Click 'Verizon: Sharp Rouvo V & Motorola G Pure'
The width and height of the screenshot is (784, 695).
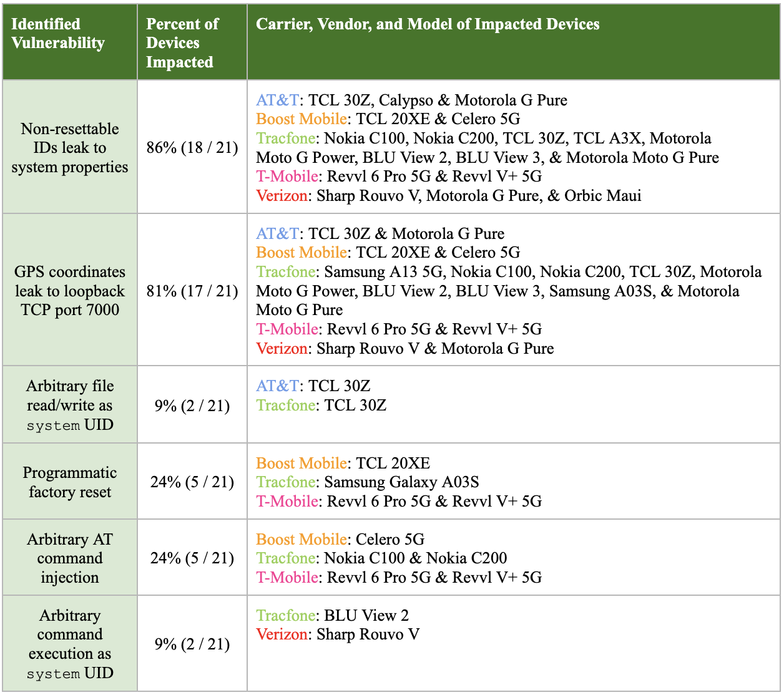(x=405, y=348)
